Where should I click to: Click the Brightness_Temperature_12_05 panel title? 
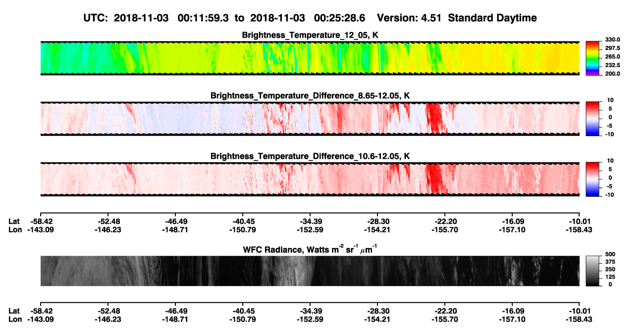point(311,35)
